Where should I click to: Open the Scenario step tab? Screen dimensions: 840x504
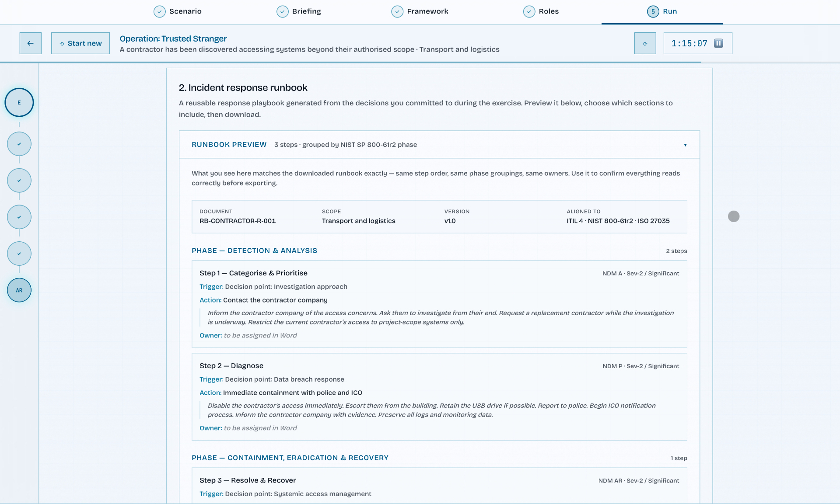point(178,11)
